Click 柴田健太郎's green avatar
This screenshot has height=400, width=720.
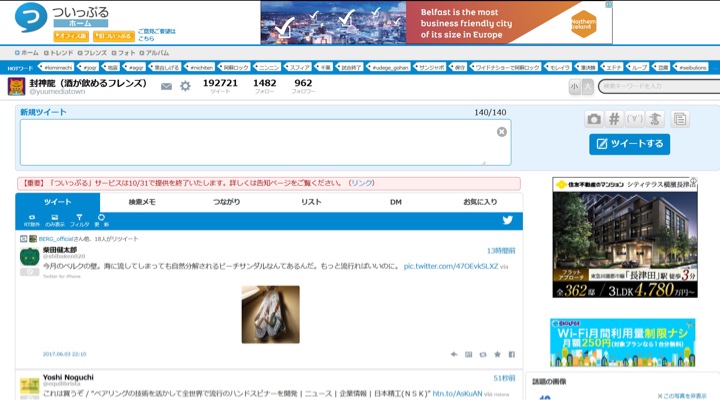[29, 256]
